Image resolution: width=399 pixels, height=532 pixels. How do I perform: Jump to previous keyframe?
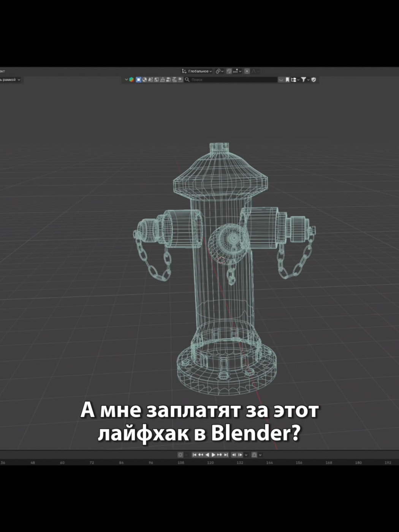point(201,455)
